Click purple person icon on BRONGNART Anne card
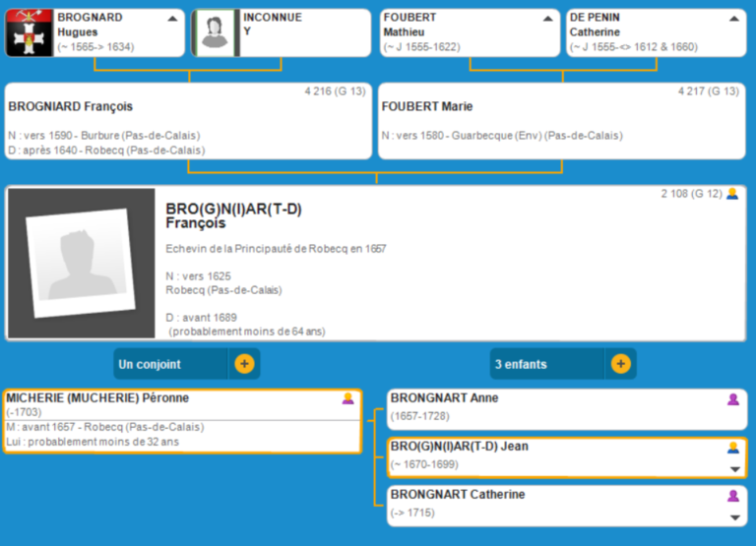Image resolution: width=756 pixels, height=546 pixels. click(732, 398)
